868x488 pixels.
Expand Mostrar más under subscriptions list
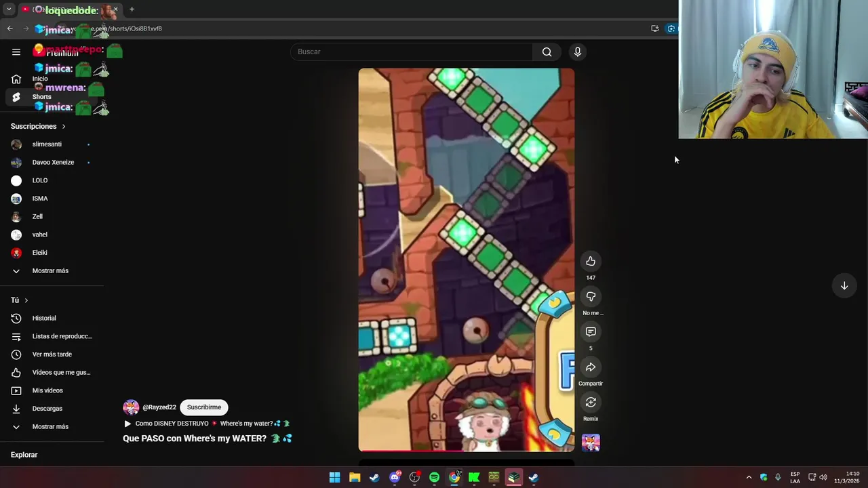(52, 270)
